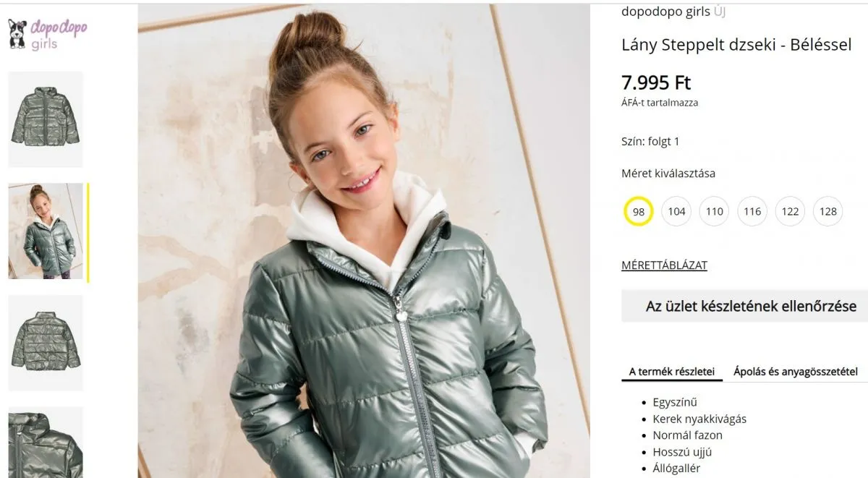This screenshot has width=868, height=478.
Task: Click the Szín: folgt 1 color label
Action: tap(650, 142)
